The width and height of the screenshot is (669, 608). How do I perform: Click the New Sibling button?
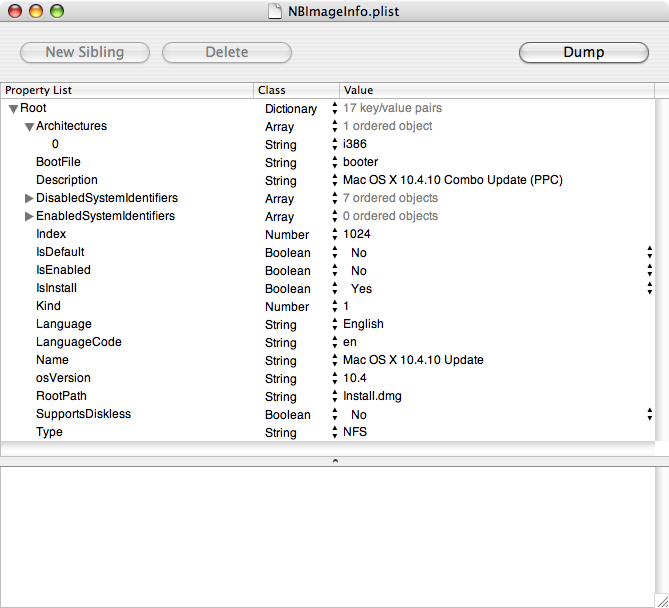pos(85,52)
